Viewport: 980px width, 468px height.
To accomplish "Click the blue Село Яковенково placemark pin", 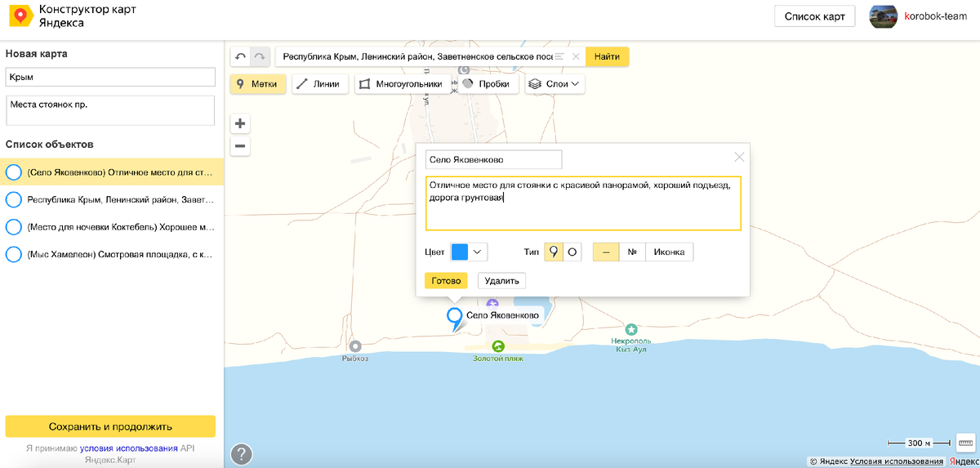I will tap(454, 318).
